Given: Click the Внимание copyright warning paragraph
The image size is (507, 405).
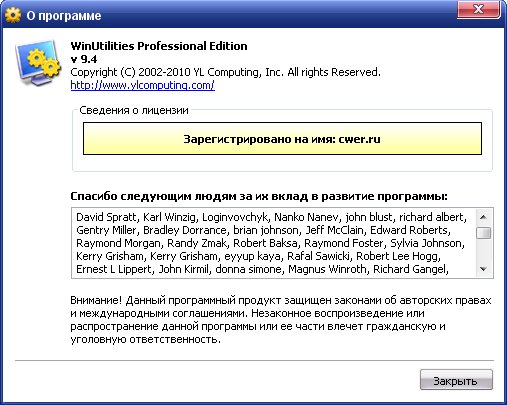Looking at the screenshot, I should pos(281,320).
